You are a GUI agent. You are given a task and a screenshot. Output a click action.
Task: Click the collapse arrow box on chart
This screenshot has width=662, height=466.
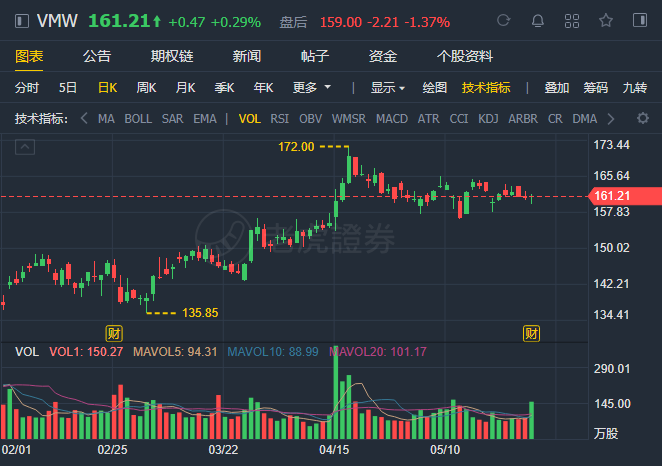pos(26,147)
